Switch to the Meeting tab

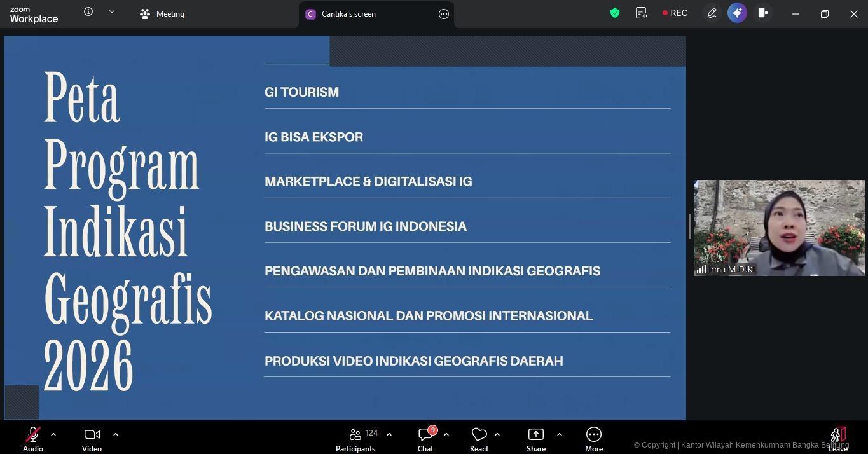pos(163,14)
